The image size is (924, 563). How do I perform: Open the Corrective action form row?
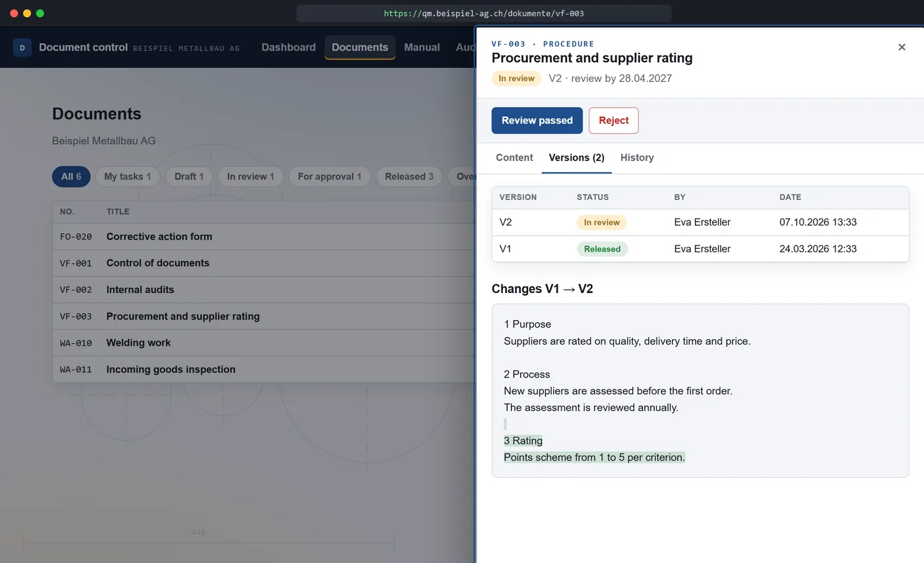click(x=264, y=236)
